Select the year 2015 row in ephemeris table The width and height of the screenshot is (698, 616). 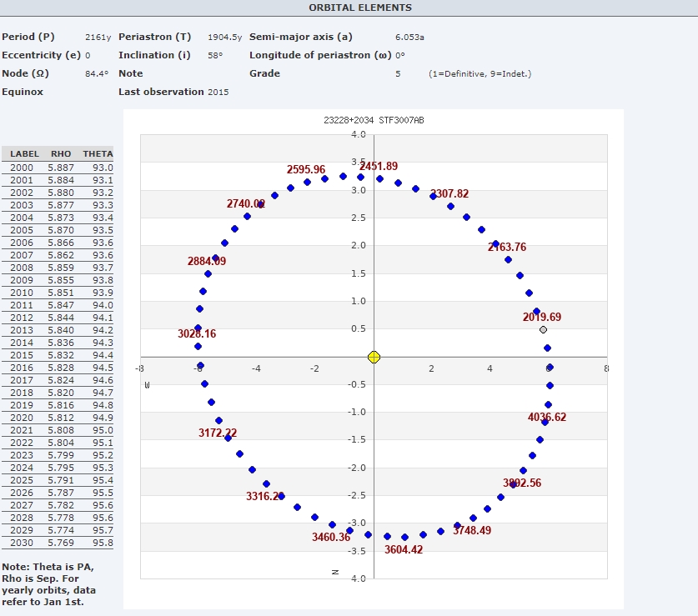[58, 355]
